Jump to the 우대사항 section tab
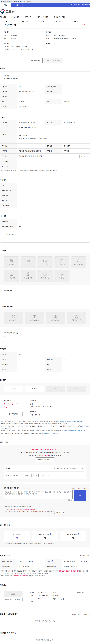Image resolution: width=90 pixels, height=644 pixels. (42, 22)
